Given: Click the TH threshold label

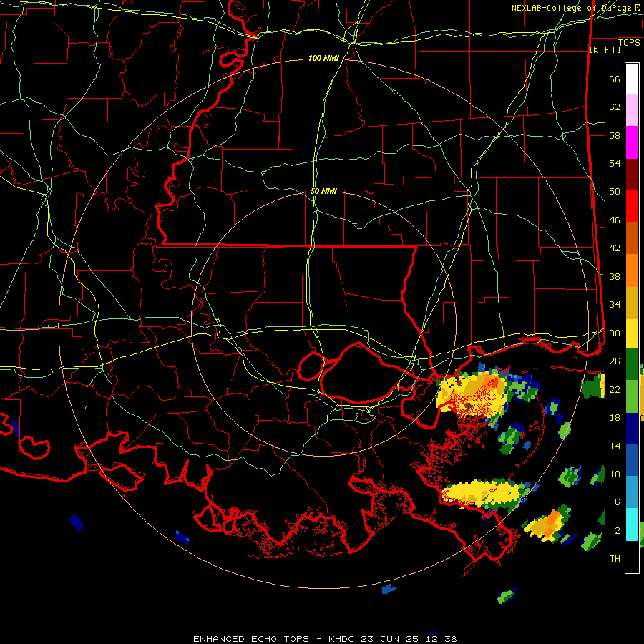Looking at the screenshot, I should click(x=615, y=559).
